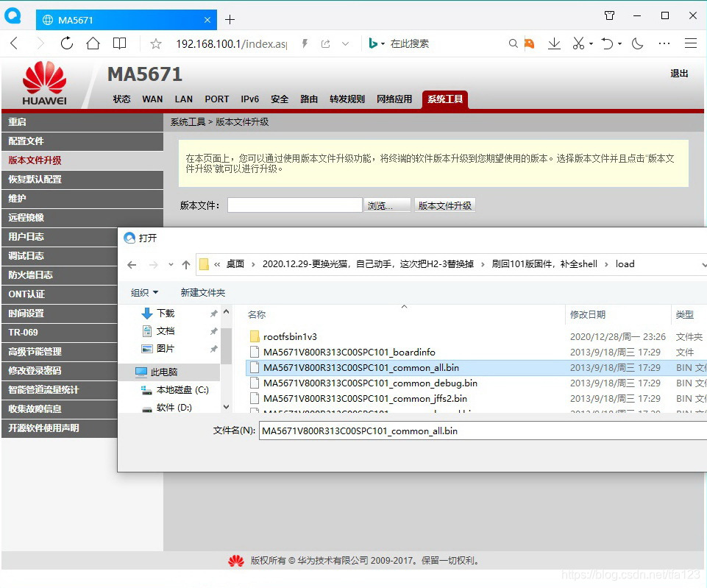Click the 浏览... browse button

coord(387,205)
